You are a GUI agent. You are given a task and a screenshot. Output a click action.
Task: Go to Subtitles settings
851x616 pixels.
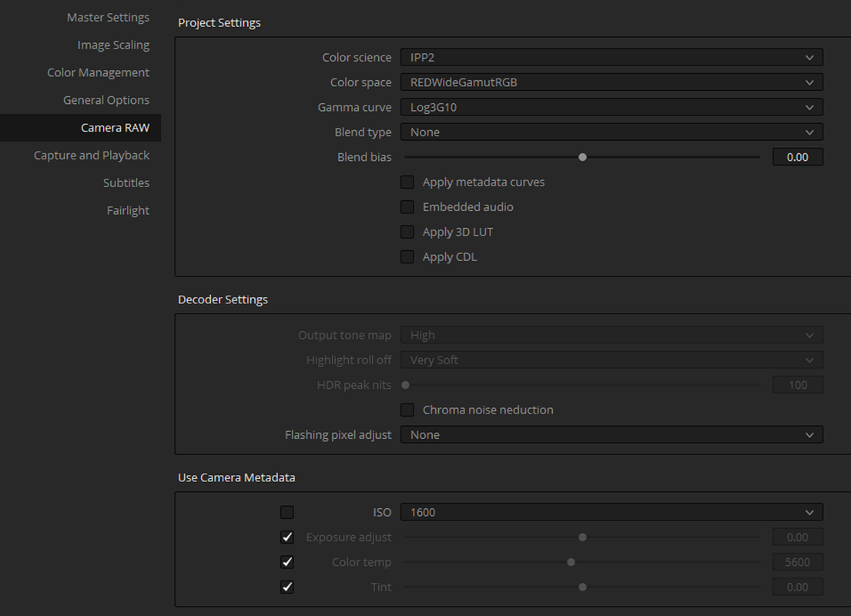[126, 183]
